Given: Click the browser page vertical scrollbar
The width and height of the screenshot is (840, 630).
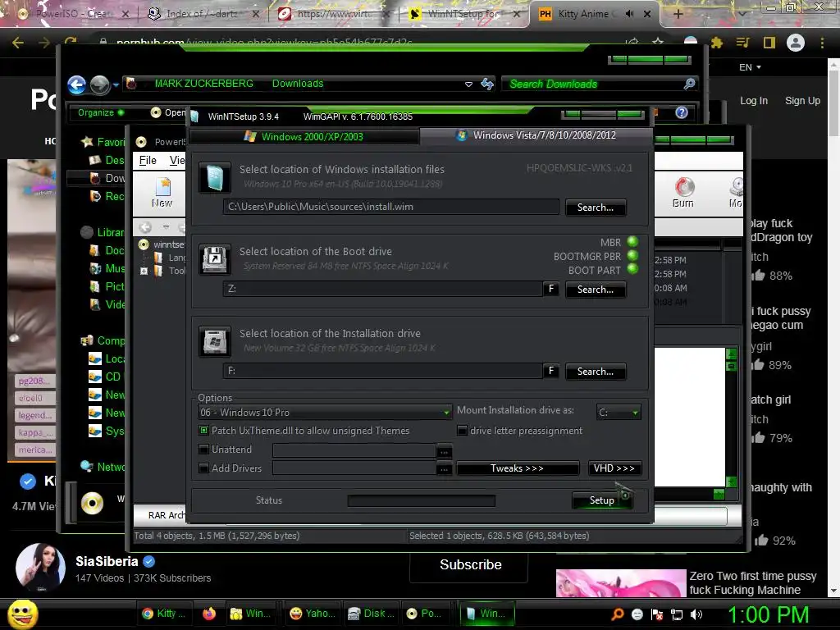Looking at the screenshot, I should click(833, 326).
